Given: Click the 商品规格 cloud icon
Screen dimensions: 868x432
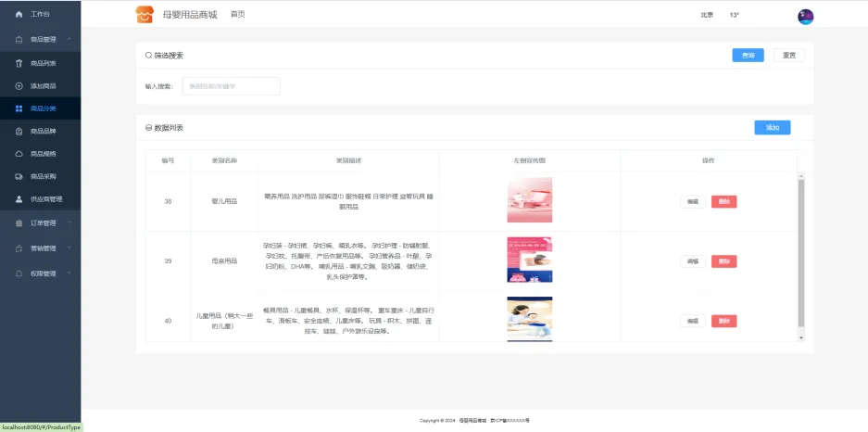Looking at the screenshot, I should (x=19, y=154).
